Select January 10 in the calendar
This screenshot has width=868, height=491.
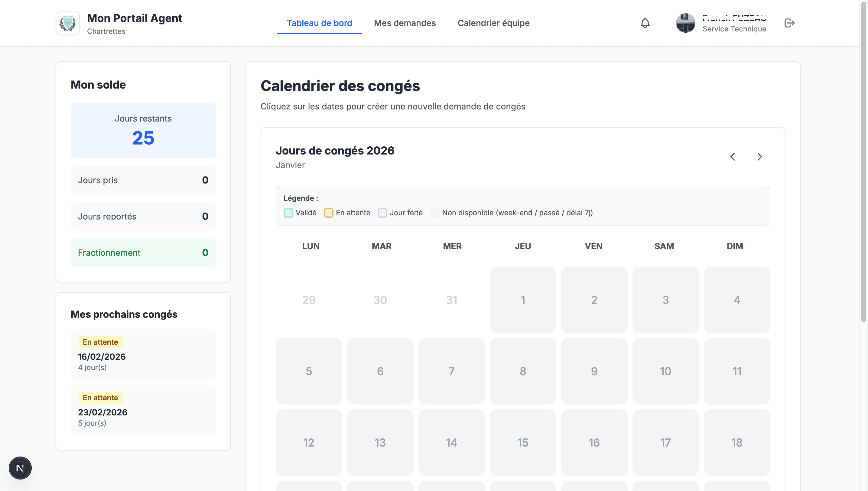(x=666, y=371)
